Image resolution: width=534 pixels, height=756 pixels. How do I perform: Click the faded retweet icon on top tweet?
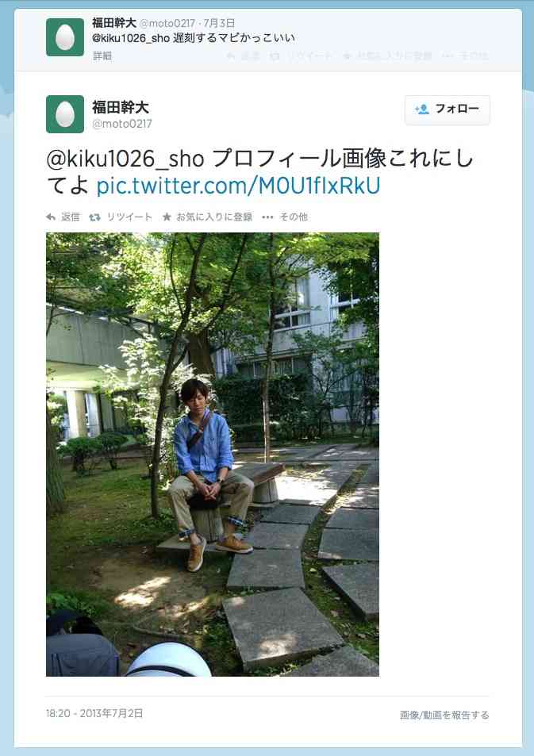[x=275, y=56]
